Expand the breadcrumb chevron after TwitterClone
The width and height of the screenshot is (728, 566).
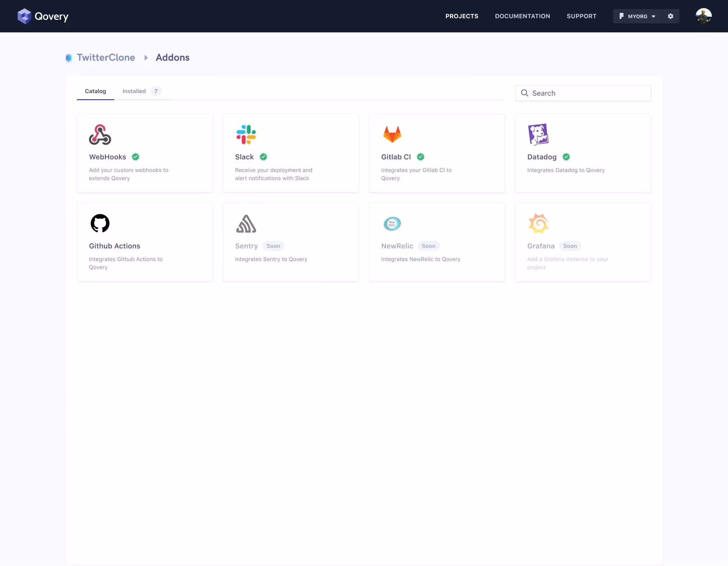[x=146, y=57]
